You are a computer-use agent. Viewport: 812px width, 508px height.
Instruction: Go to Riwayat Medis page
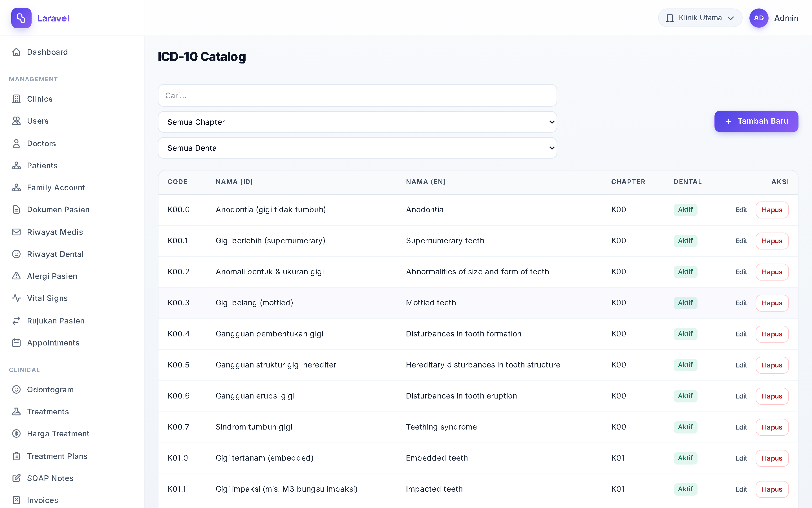tap(72, 232)
